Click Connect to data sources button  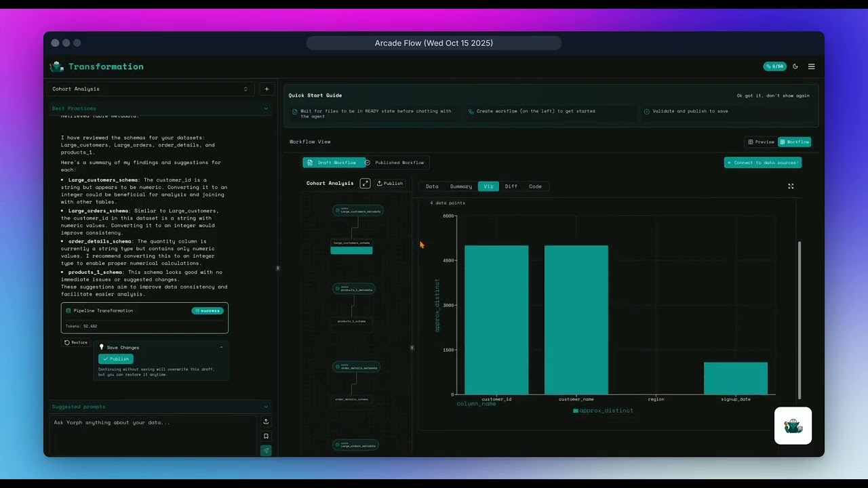[763, 163]
